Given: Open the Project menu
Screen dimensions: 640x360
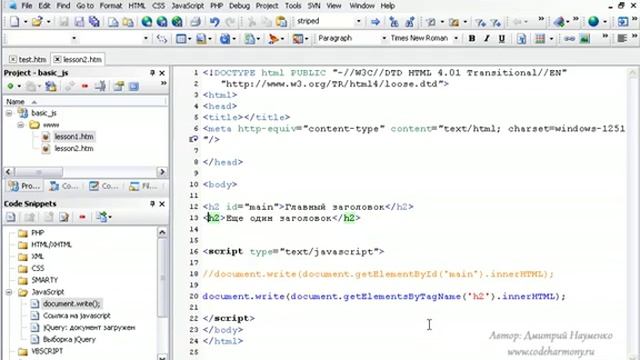Looking at the screenshot, I should [267, 6].
